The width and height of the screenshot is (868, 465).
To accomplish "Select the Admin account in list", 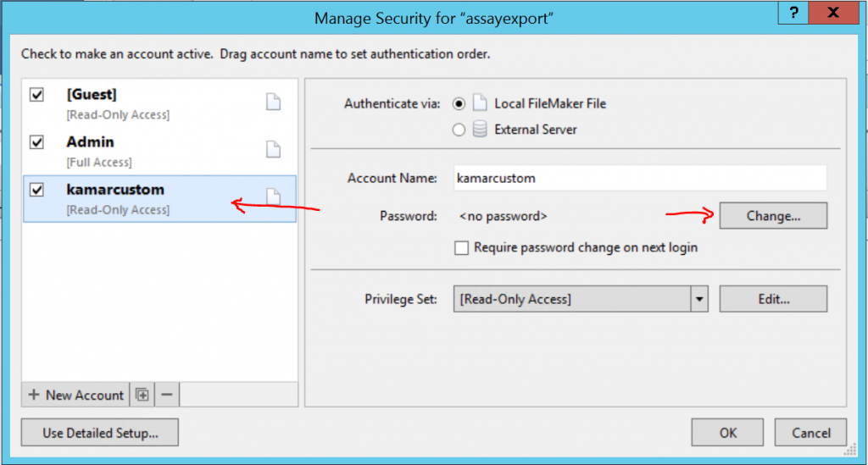I will point(159,152).
